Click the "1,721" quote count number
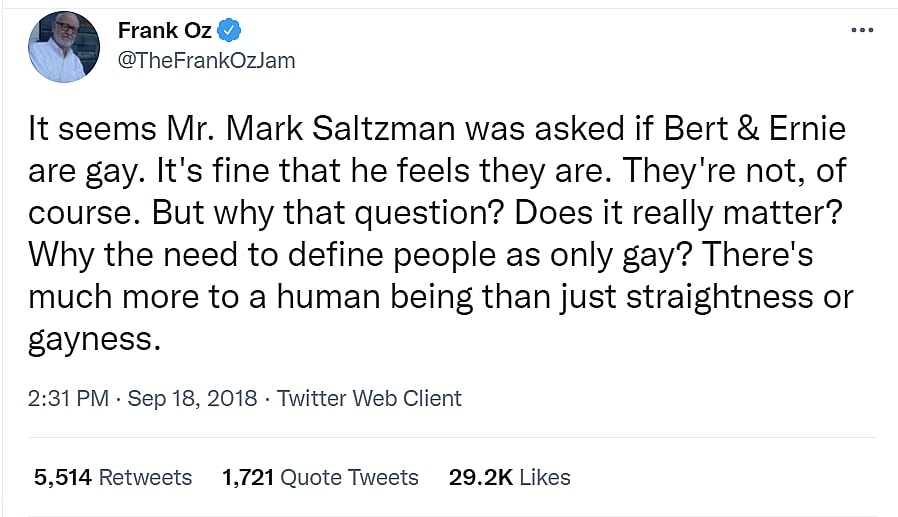The width and height of the screenshot is (898, 517). tap(248, 477)
